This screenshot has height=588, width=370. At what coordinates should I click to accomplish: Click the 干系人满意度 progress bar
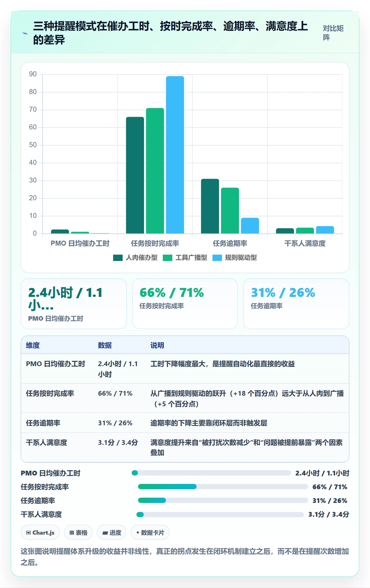[x=220, y=514]
